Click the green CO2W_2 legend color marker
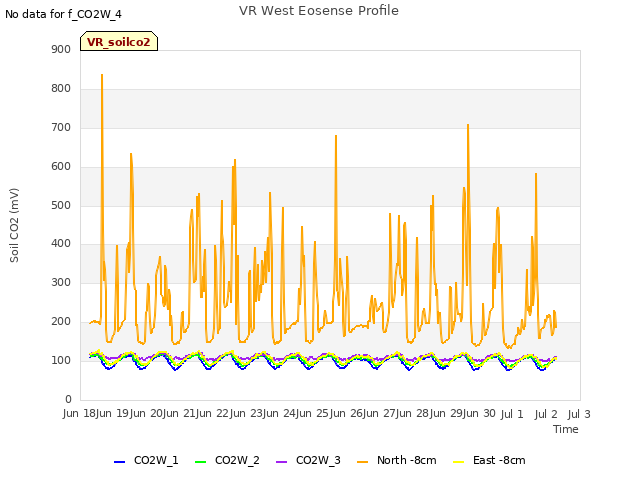 [x=200, y=462]
